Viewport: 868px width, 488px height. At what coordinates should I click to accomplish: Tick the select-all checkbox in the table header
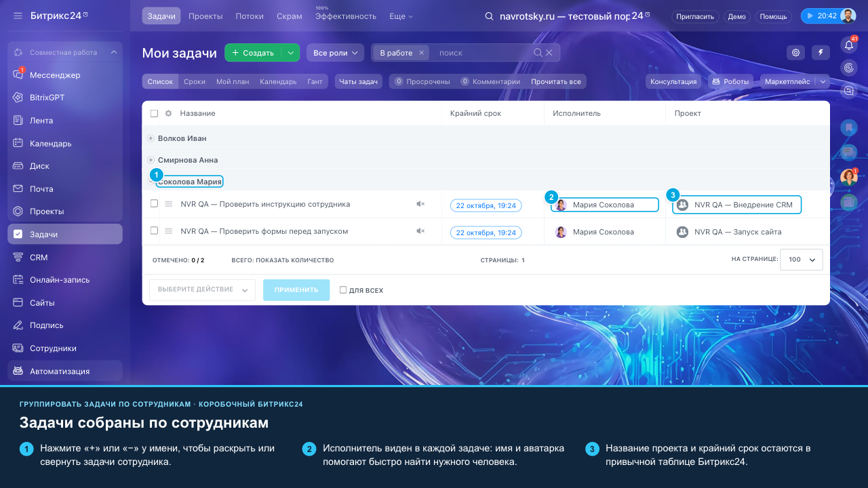[154, 113]
